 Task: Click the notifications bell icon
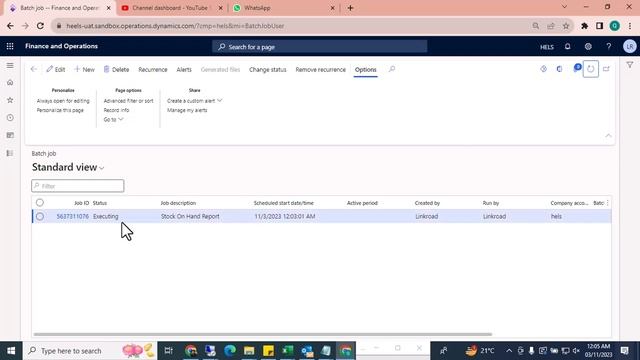point(567,47)
